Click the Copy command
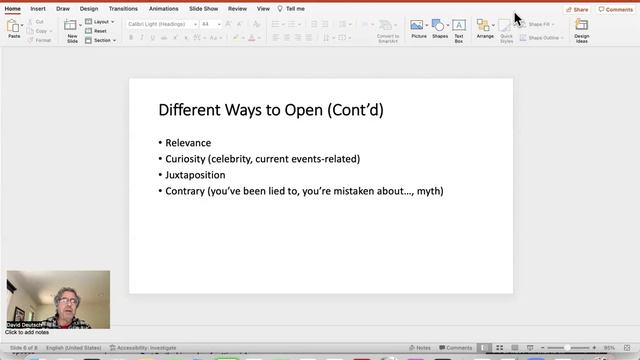This screenshot has height=360, width=640. 38,31
